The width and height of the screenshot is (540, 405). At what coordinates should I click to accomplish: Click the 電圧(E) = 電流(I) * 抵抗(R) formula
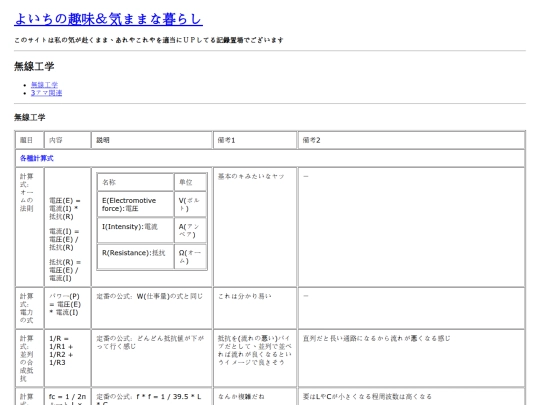pyautogui.click(x=65, y=208)
